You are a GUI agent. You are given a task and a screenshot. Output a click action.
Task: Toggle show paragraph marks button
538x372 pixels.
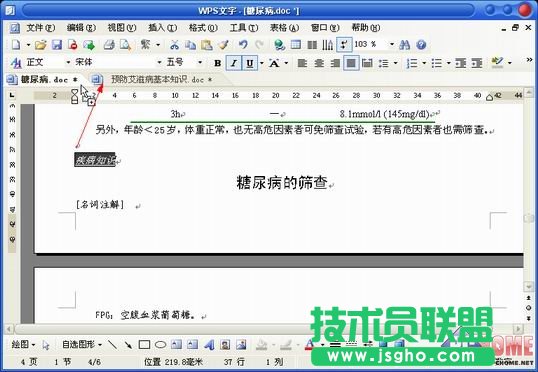tap(343, 45)
